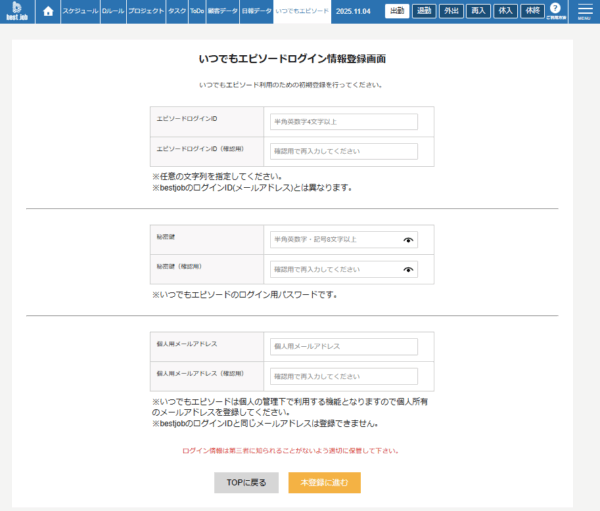Open the 顧客データ tab

pyautogui.click(x=222, y=12)
